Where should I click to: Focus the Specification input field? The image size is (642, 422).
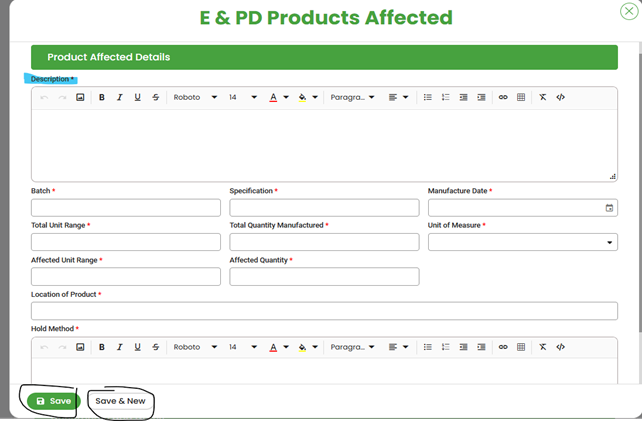[324, 208]
